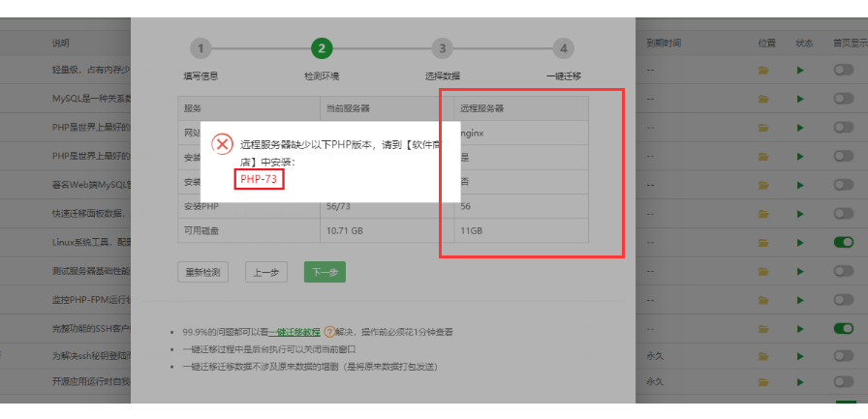Select step 4 一键迁移 circle
This screenshot has width=868, height=419.
click(x=563, y=48)
